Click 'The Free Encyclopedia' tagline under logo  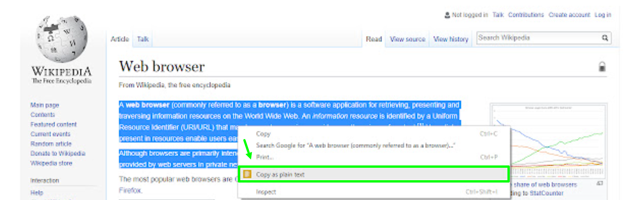tap(62, 81)
